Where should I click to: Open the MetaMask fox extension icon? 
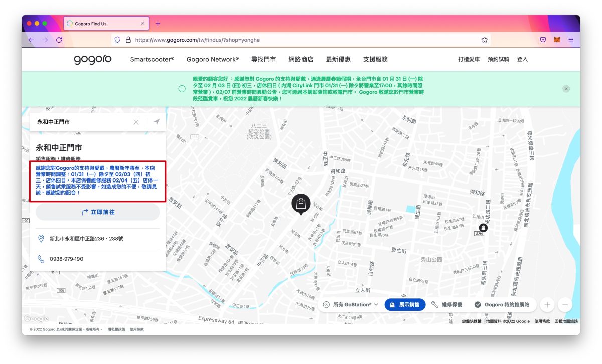click(557, 40)
